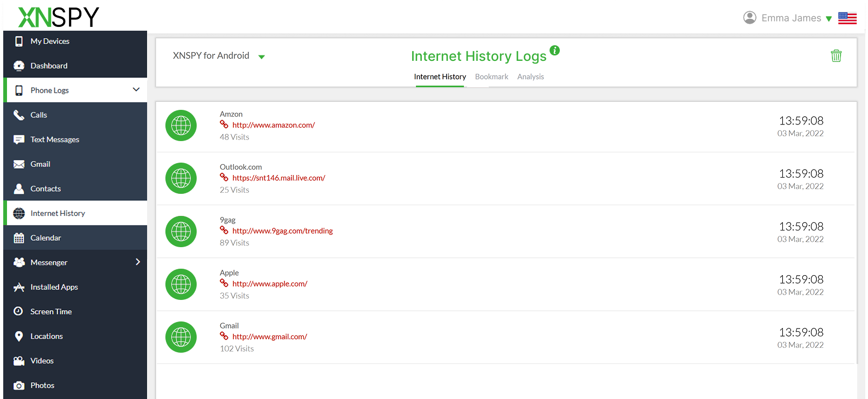Click the green trash delete icon
868x399 pixels.
point(836,55)
